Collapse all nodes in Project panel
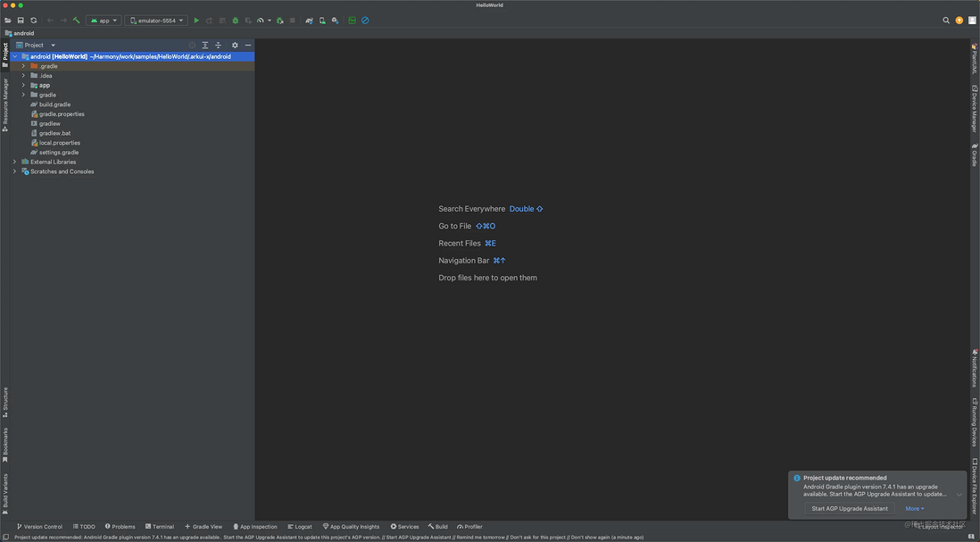The image size is (980, 542). (218, 45)
